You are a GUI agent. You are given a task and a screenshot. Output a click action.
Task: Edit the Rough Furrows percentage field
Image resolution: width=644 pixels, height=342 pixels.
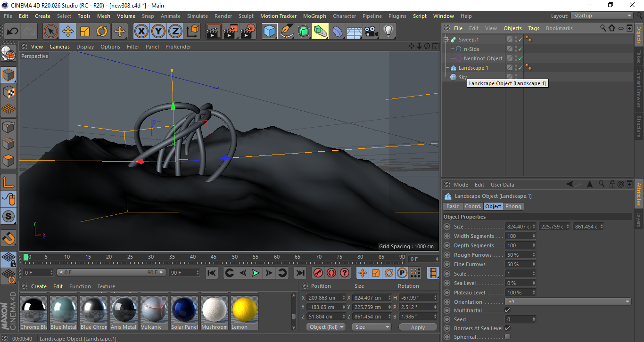pos(520,255)
